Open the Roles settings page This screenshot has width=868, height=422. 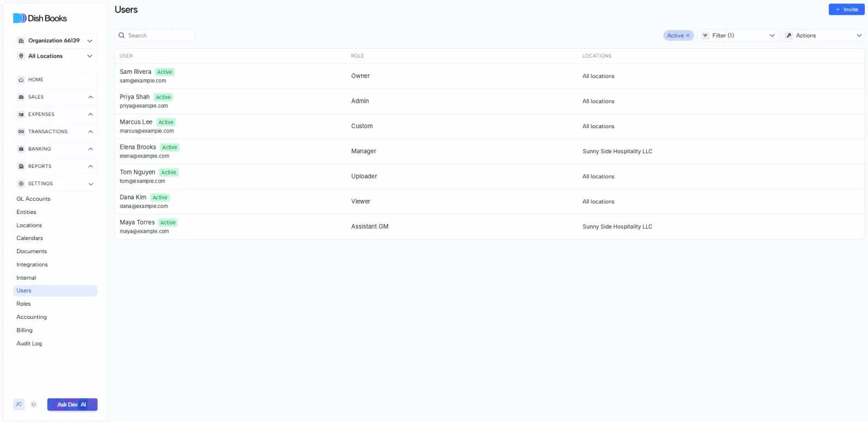(x=55, y=304)
